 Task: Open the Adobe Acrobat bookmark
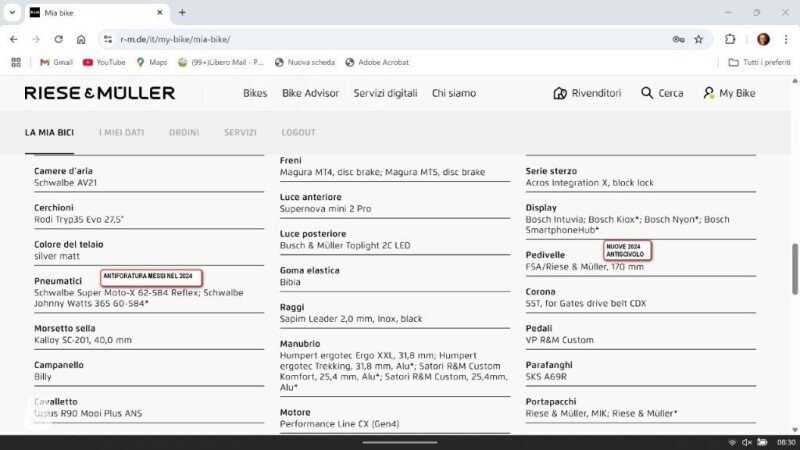377,62
